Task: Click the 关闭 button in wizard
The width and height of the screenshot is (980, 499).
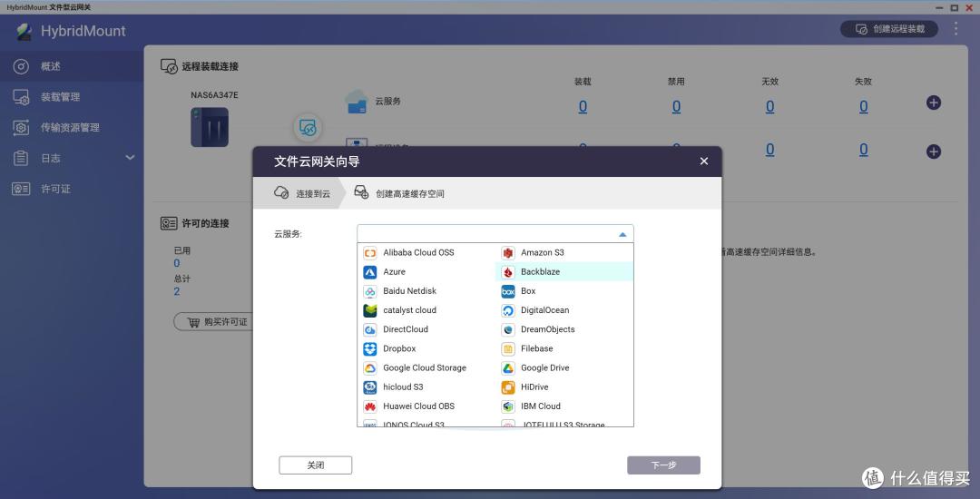Action: (x=316, y=465)
